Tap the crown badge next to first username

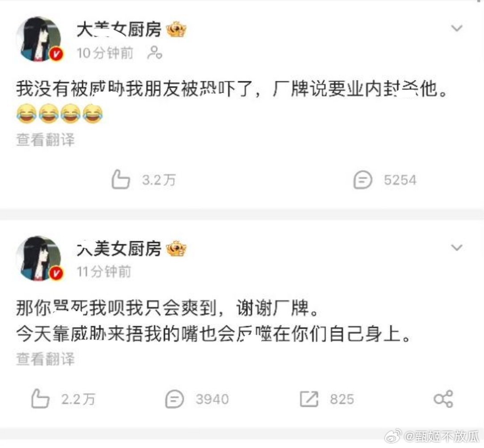(176, 29)
